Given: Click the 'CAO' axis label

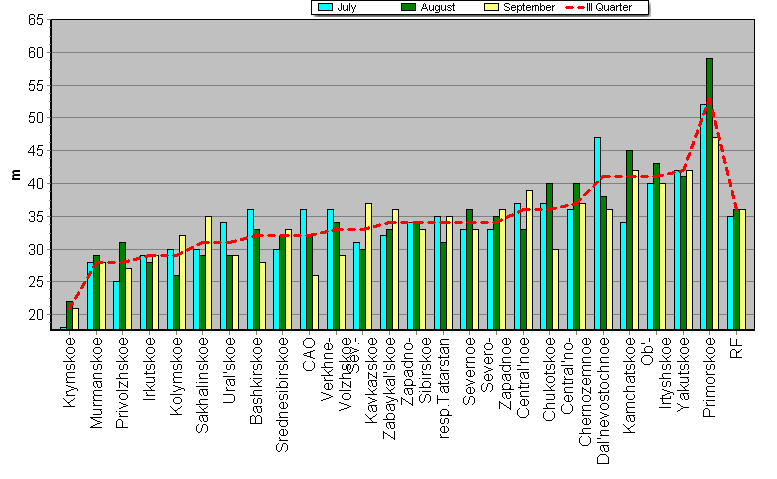Looking at the screenshot, I should pyautogui.click(x=309, y=354).
